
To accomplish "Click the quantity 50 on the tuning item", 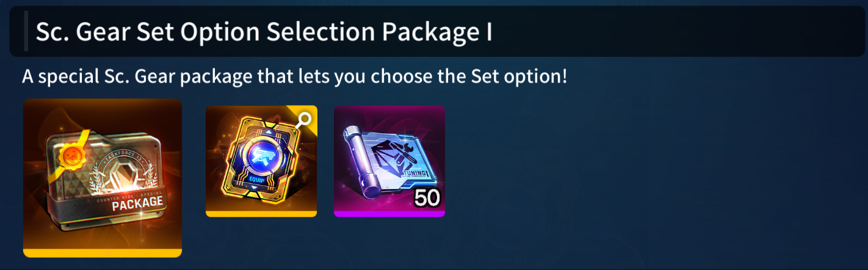I will point(427,199).
